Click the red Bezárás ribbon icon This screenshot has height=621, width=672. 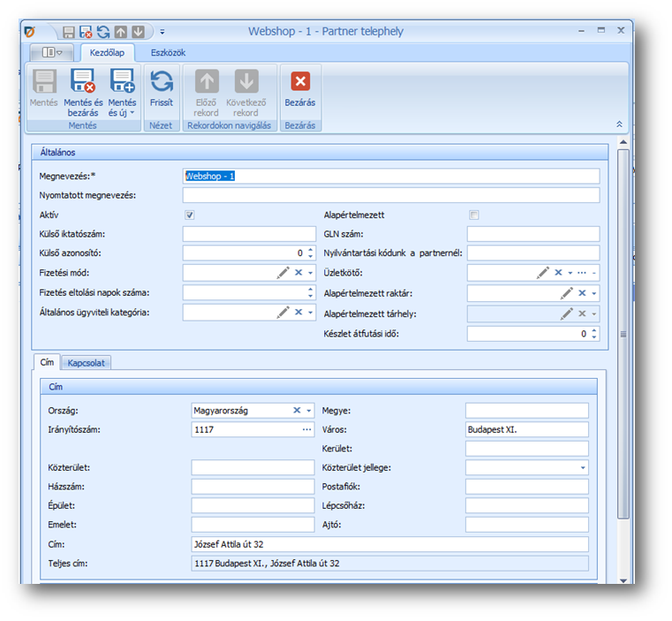coord(300,82)
